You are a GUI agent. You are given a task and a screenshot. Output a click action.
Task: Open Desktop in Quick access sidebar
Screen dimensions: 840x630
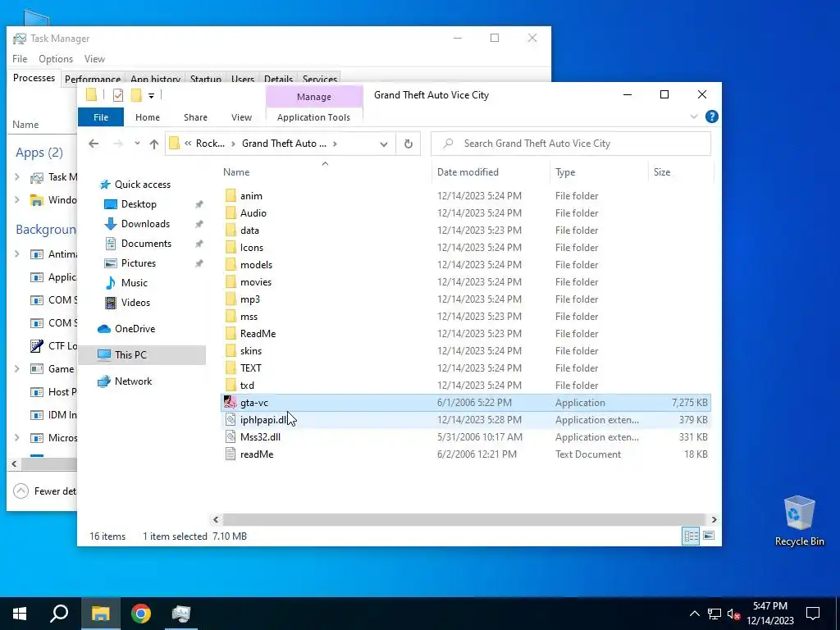pos(139,204)
